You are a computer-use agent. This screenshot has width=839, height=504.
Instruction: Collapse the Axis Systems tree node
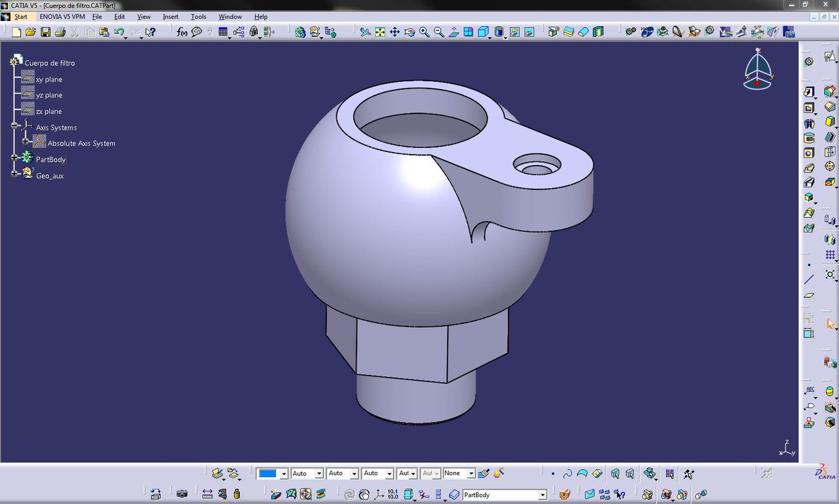(x=14, y=126)
